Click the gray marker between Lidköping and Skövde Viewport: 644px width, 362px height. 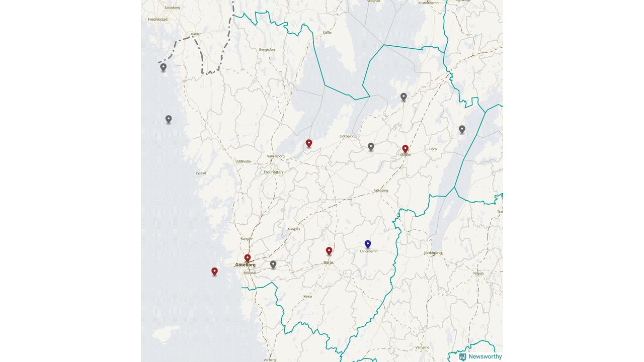click(x=371, y=147)
